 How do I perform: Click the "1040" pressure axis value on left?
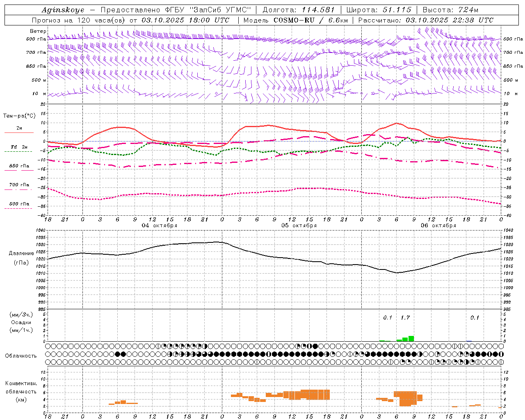pyautogui.click(x=41, y=231)
